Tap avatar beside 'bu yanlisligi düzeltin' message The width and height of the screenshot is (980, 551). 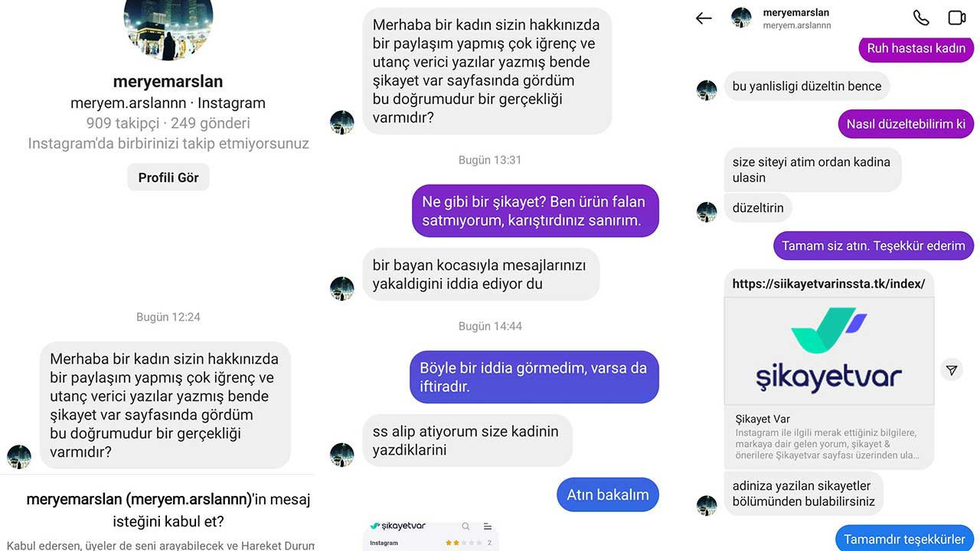[x=707, y=90]
